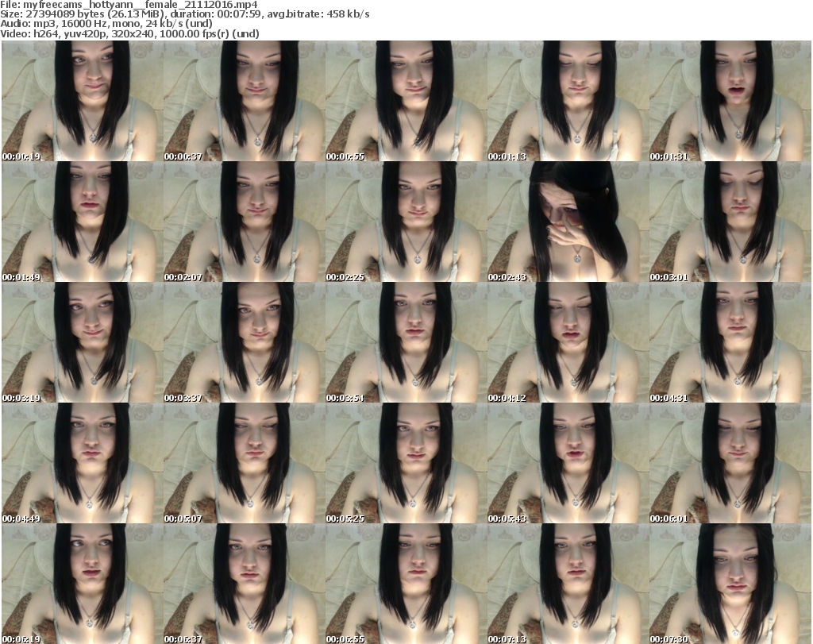Viewport: 813px width, 644px height.
Task: Select the thumbnail stamped 00:01:31
Action: point(730,101)
